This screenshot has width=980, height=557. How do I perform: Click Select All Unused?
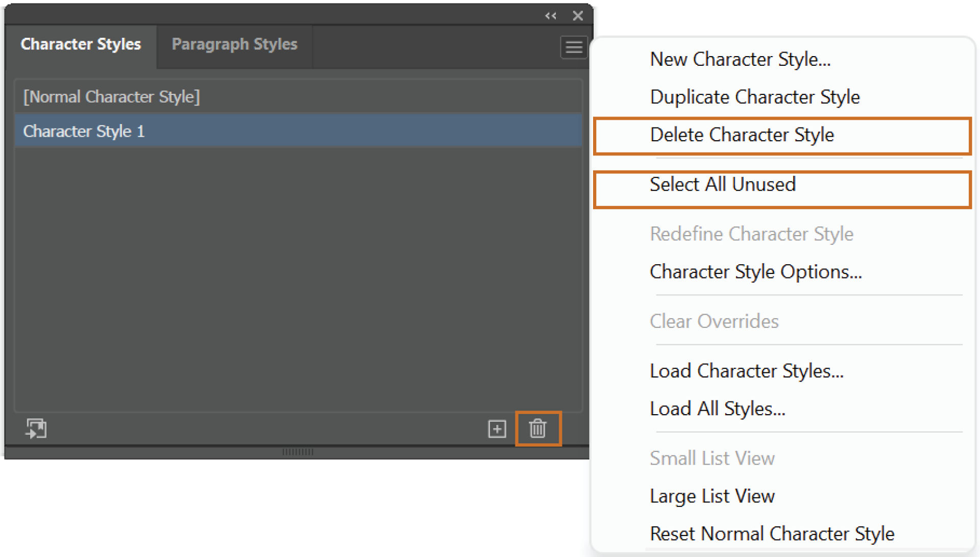click(722, 184)
